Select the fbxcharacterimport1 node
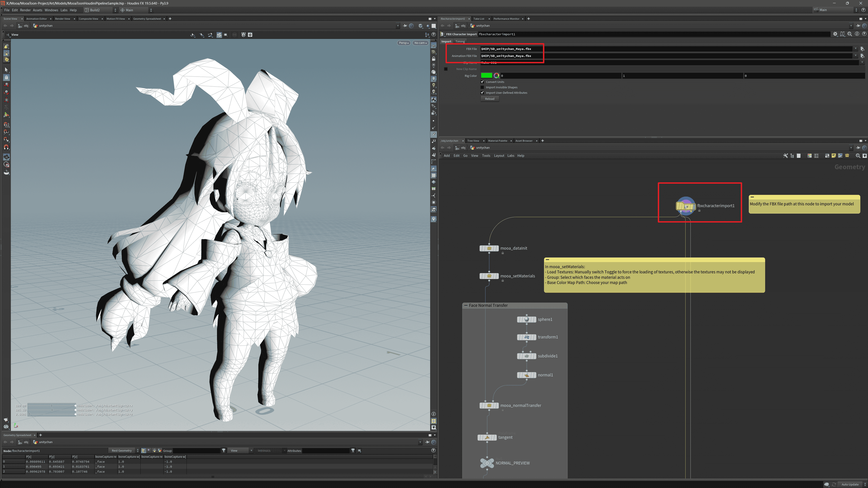This screenshot has height=488, width=868. (686, 206)
